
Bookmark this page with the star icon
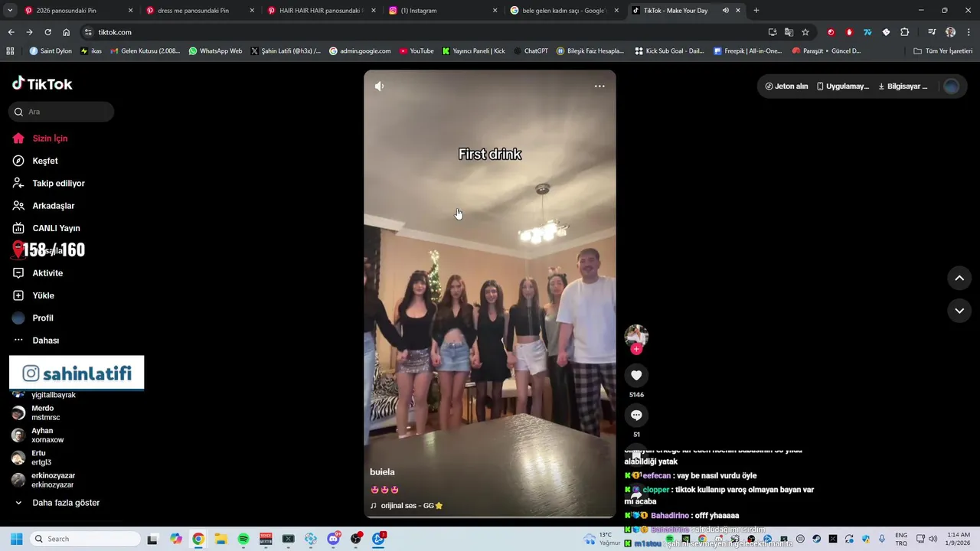tap(805, 32)
